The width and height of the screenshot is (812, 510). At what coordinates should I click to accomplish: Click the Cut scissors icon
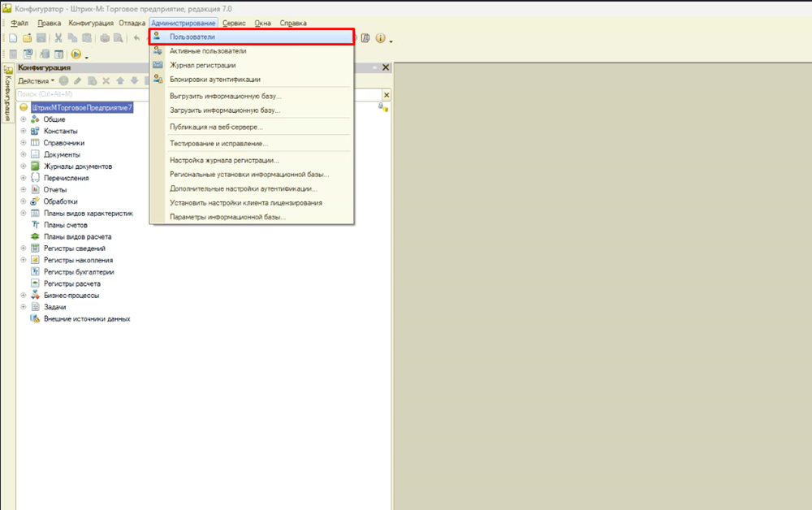[x=58, y=38]
